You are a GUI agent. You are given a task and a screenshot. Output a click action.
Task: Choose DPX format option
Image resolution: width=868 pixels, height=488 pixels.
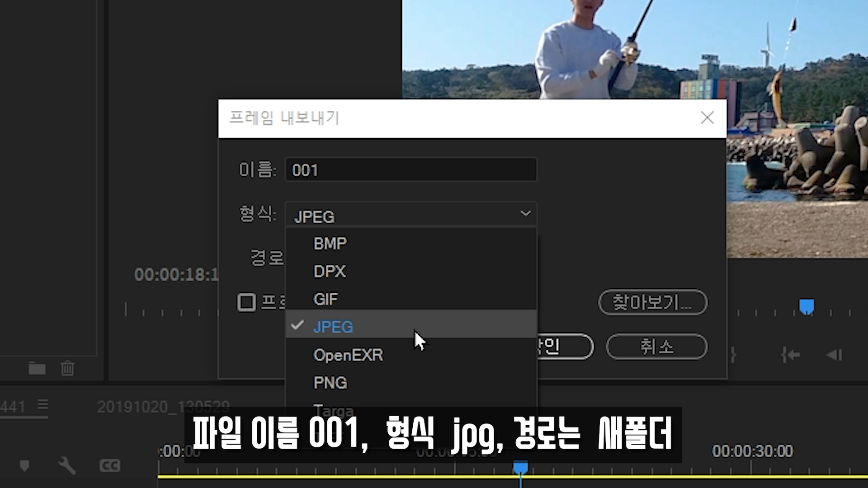click(x=330, y=272)
